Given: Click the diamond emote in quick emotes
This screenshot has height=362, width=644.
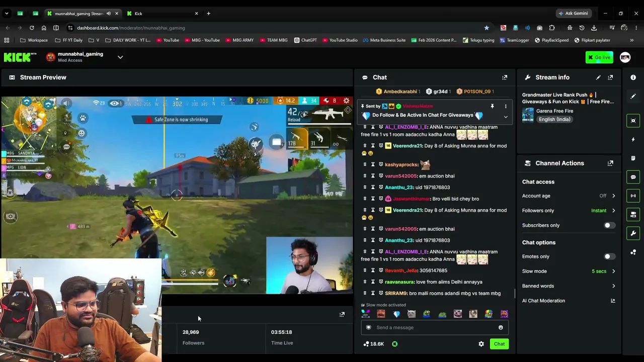Looking at the screenshot, I should [x=396, y=314].
